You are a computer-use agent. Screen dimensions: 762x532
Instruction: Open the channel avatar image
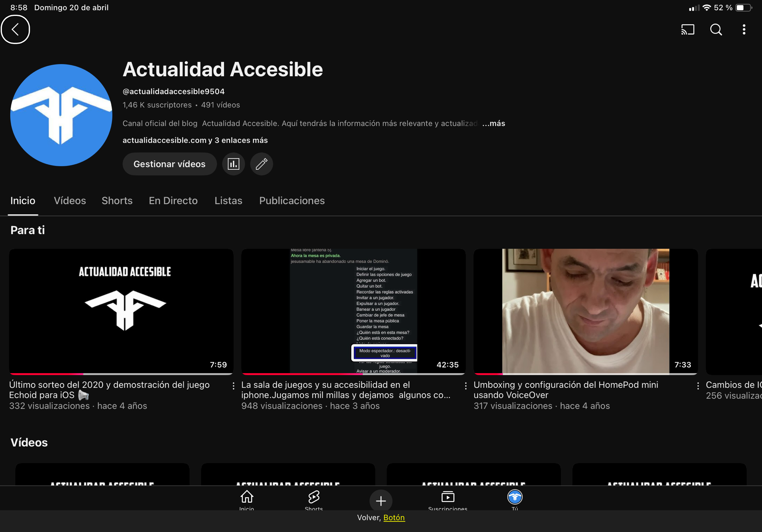61,115
